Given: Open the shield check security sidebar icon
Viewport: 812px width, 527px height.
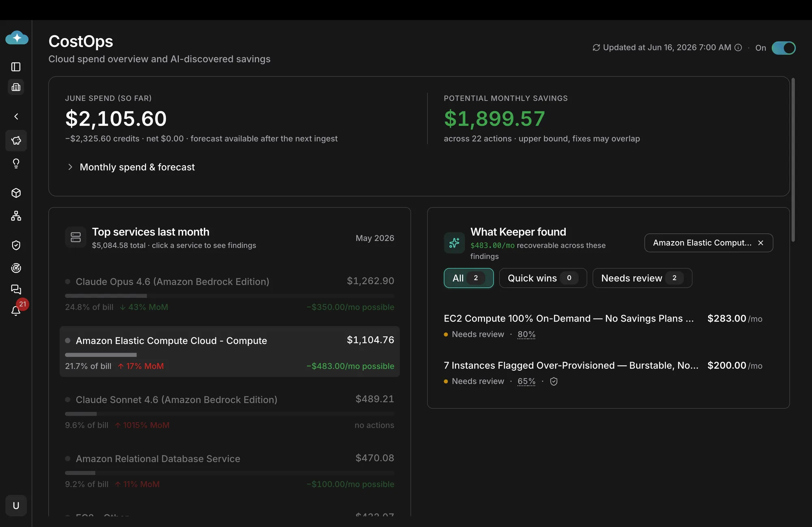Looking at the screenshot, I should (16, 245).
